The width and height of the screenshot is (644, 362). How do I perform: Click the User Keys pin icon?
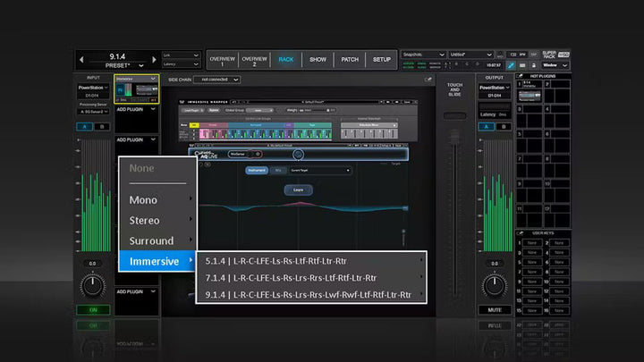(x=520, y=233)
